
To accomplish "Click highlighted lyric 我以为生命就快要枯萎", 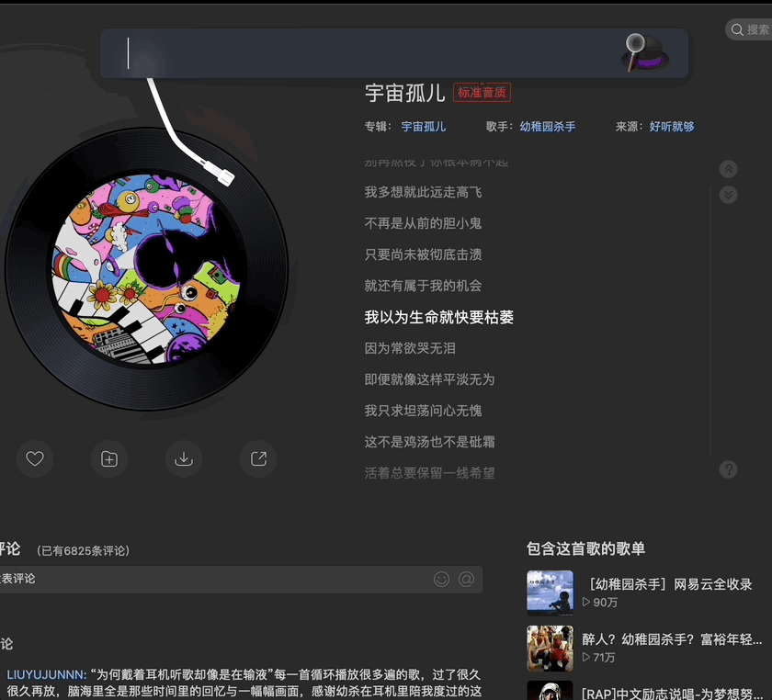I will (x=439, y=318).
